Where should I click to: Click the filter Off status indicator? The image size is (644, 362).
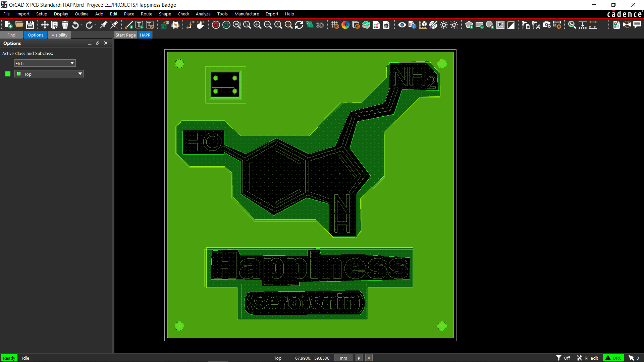coord(563,358)
